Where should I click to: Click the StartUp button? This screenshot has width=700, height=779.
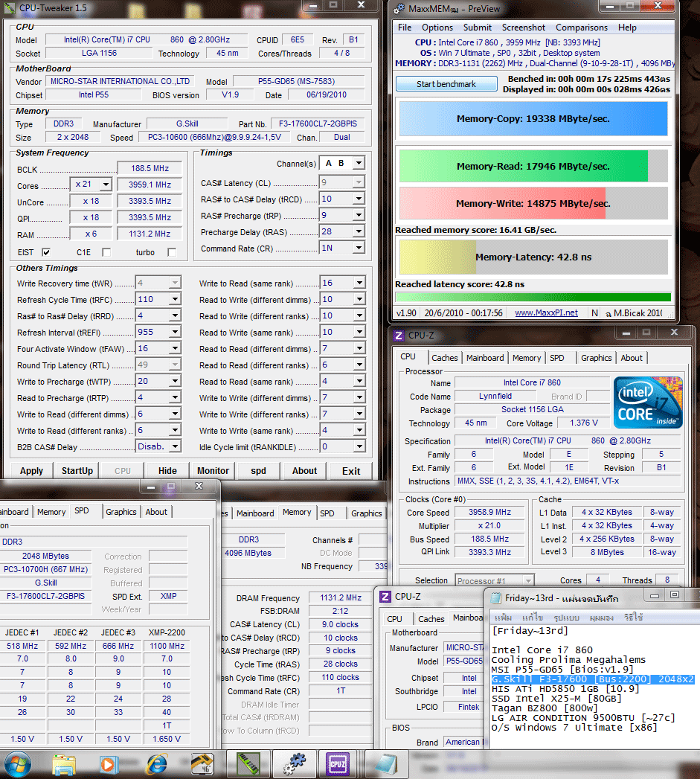coord(77,471)
